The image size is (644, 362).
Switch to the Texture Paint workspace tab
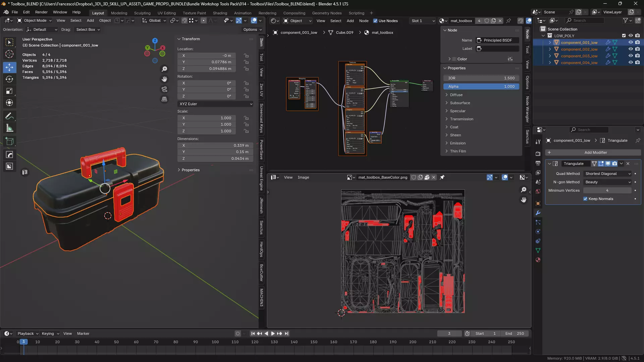[194, 13]
